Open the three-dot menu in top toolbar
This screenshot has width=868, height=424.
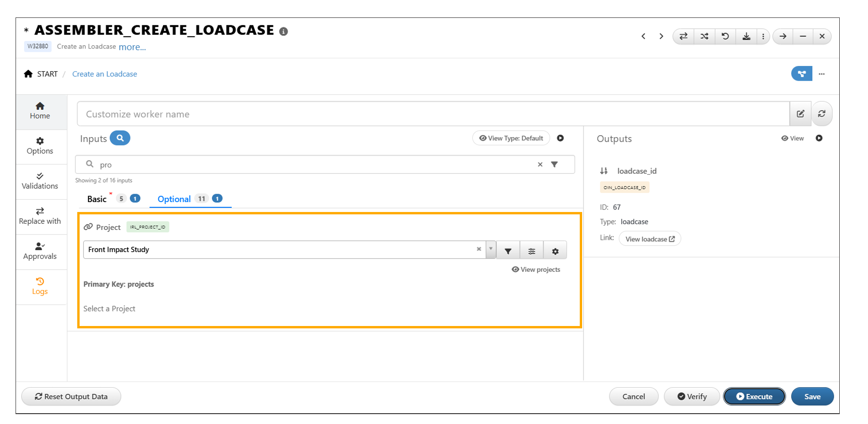tap(763, 36)
